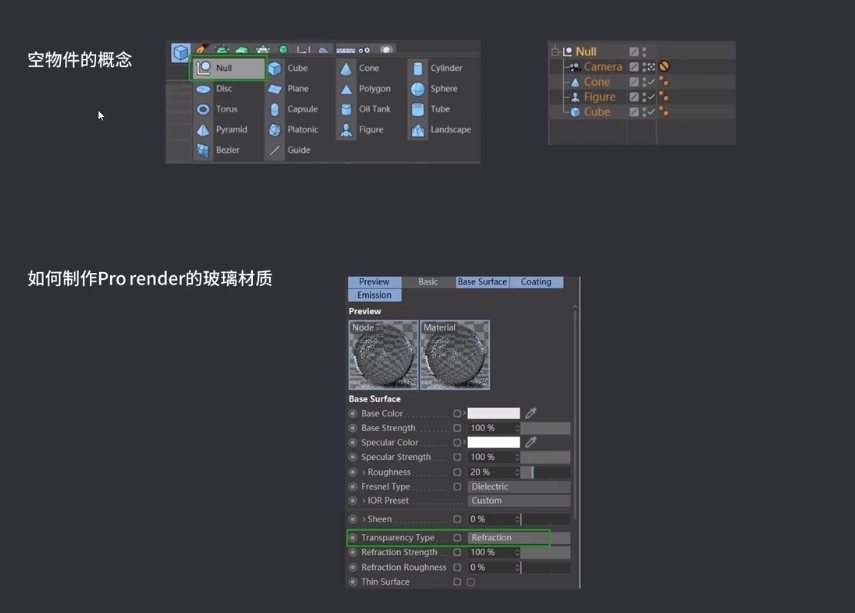Screen dimensions: 855x613
Task: Open the Base Surface tab
Action: point(482,282)
